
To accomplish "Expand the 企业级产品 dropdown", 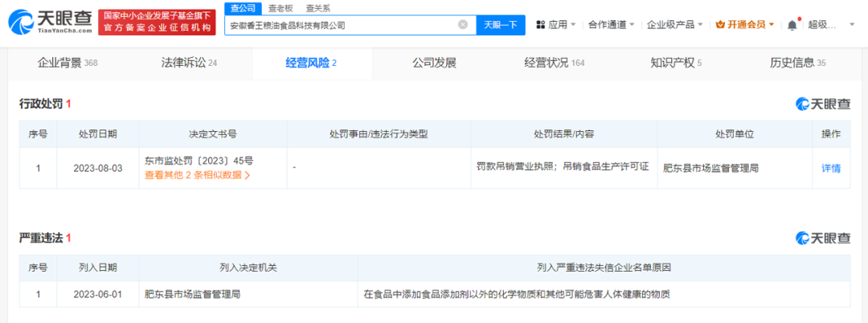I will point(675,25).
